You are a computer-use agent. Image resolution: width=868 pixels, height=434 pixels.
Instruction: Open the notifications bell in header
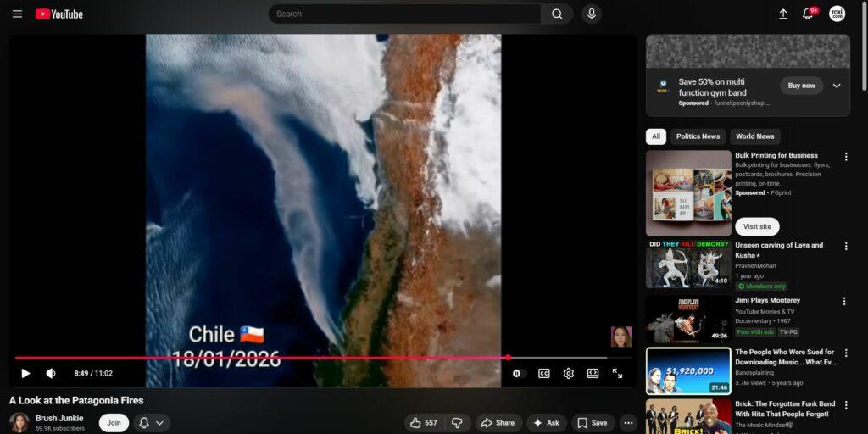(x=808, y=14)
